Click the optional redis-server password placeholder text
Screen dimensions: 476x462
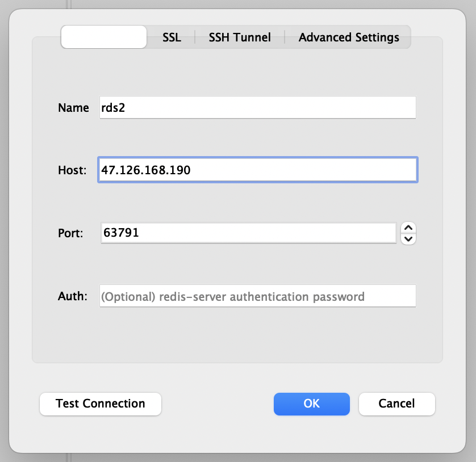(233, 296)
